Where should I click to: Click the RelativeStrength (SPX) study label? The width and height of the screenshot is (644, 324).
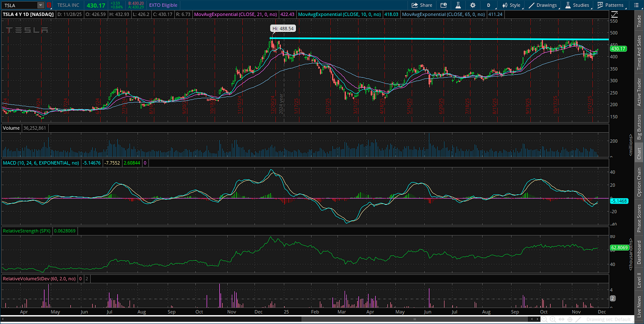27,231
